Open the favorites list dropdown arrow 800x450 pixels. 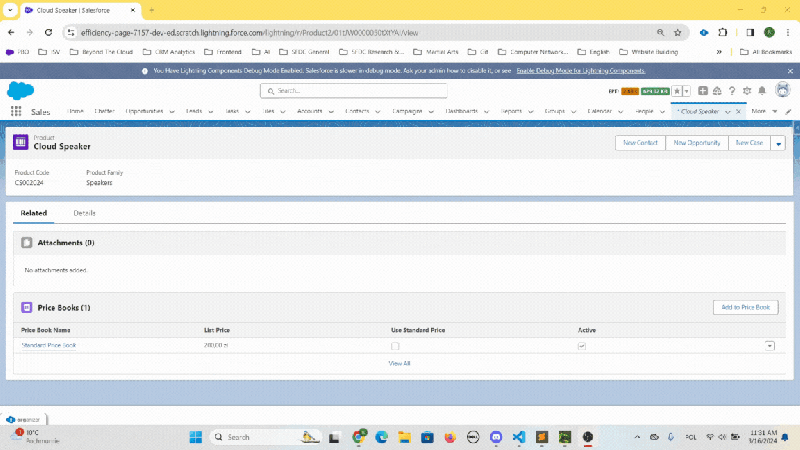[x=687, y=91]
